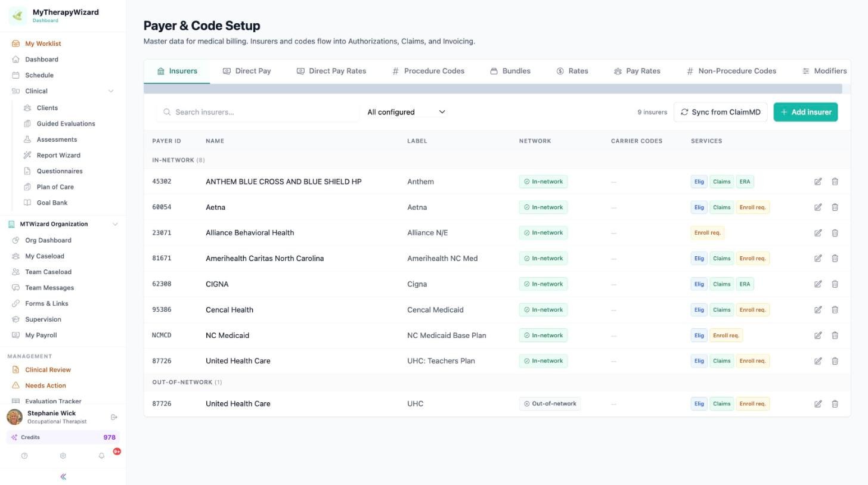Open the Non-Procedure Codes tab
This screenshot has height=485, width=868.
tap(731, 71)
